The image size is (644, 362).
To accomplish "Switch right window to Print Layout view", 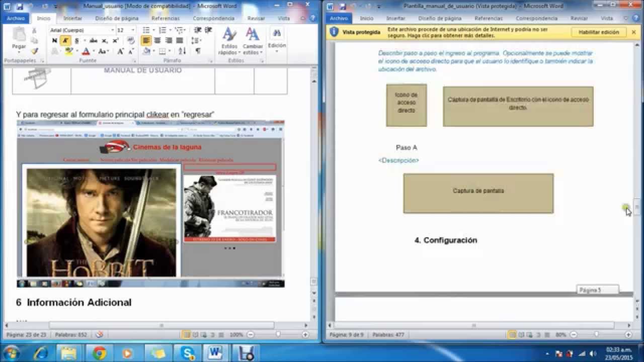I will [512, 334].
